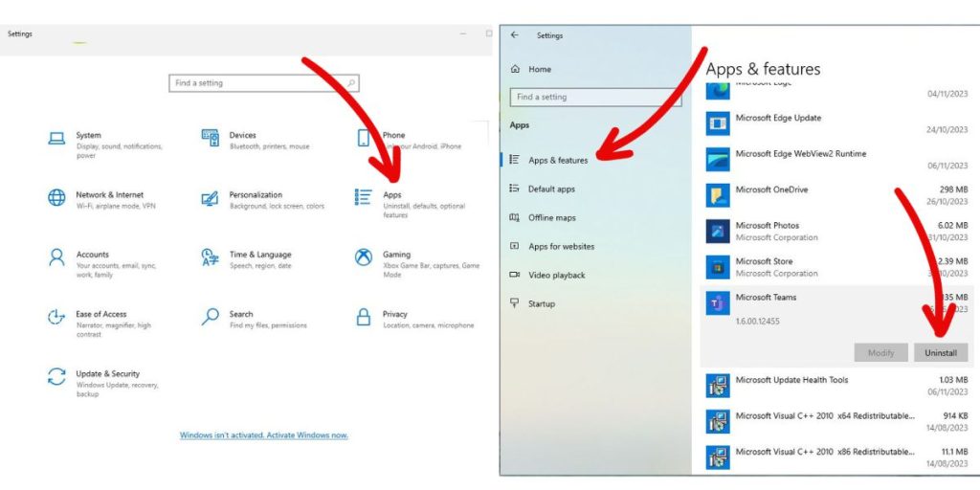The width and height of the screenshot is (980, 490).
Task: Click the Apps & features page heading
Action: point(763,68)
